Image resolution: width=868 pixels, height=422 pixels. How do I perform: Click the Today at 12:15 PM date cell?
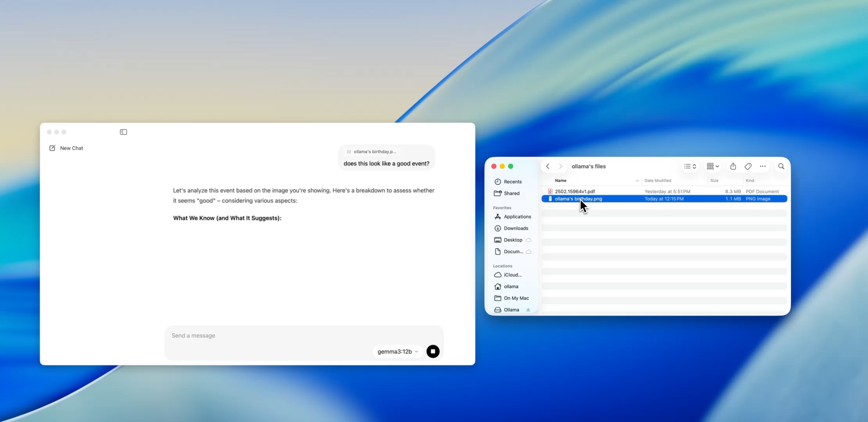tap(664, 199)
